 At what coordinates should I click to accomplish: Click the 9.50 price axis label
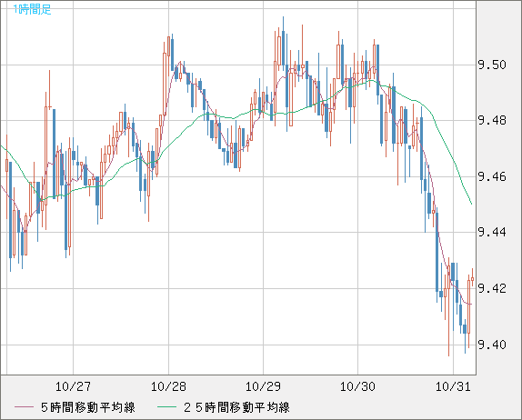(x=492, y=65)
